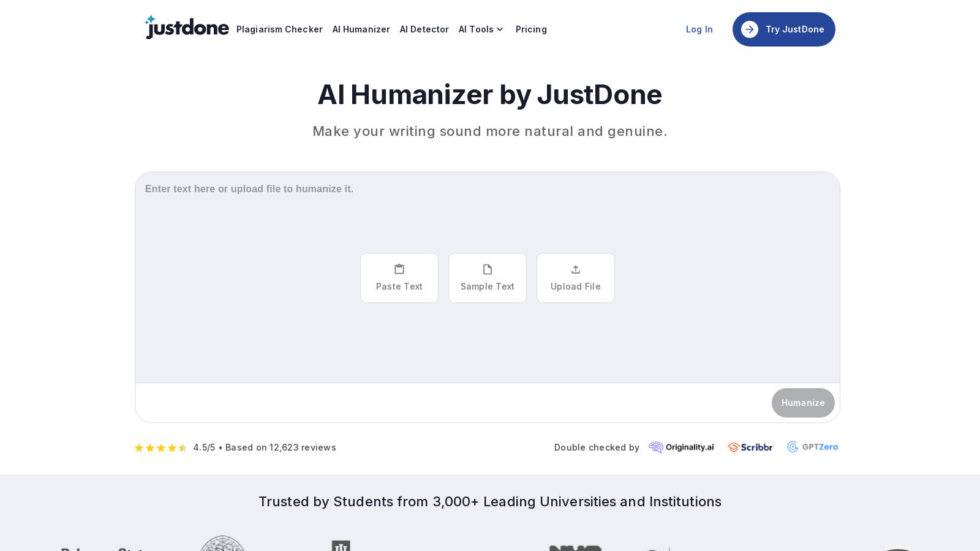
Task: Click the GPTZero logo
Action: pyautogui.click(x=813, y=447)
